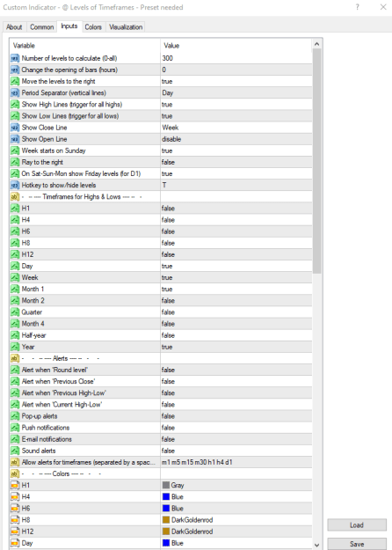
Task: Click the Save button
Action: [x=357, y=544]
